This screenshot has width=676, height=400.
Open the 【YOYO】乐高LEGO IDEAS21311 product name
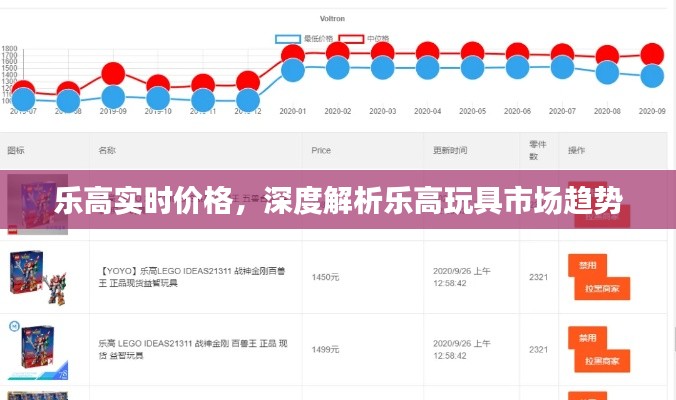pyautogui.click(x=192, y=277)
